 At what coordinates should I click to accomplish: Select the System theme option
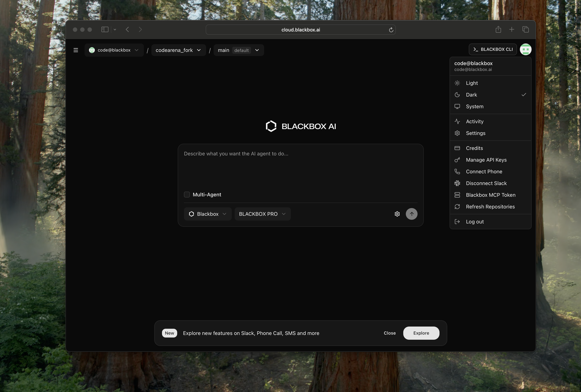point(474,107)
